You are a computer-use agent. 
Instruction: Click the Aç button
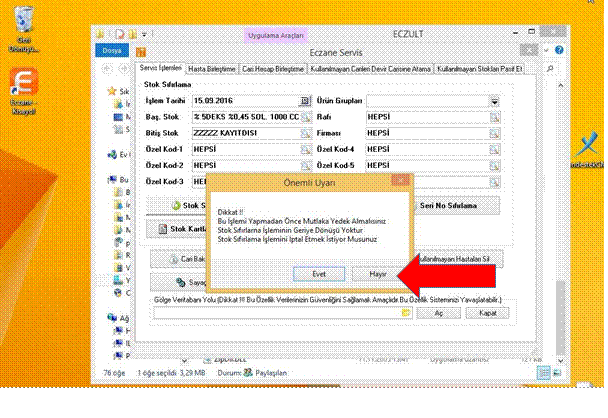(437, 312)
